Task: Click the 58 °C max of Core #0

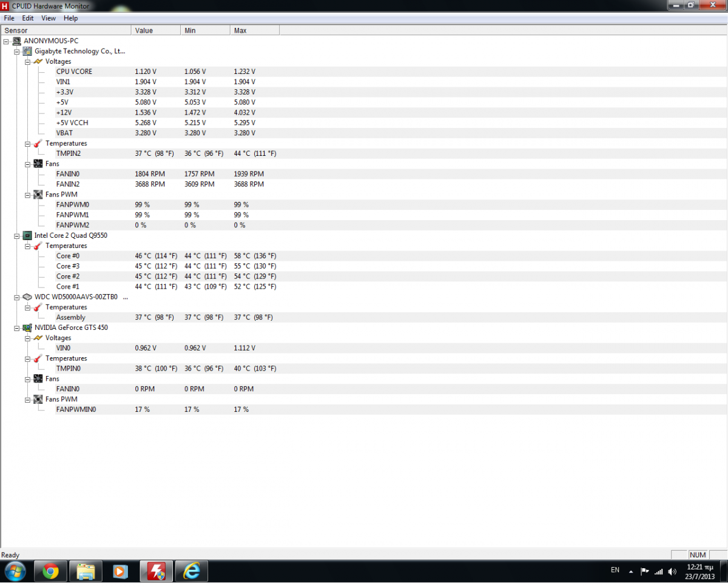Action: click(255, 256)
